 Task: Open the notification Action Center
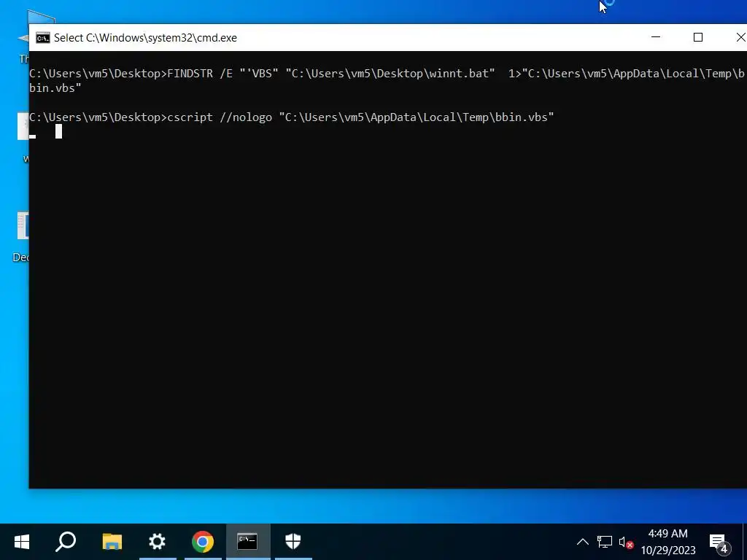tap(719, 542)
